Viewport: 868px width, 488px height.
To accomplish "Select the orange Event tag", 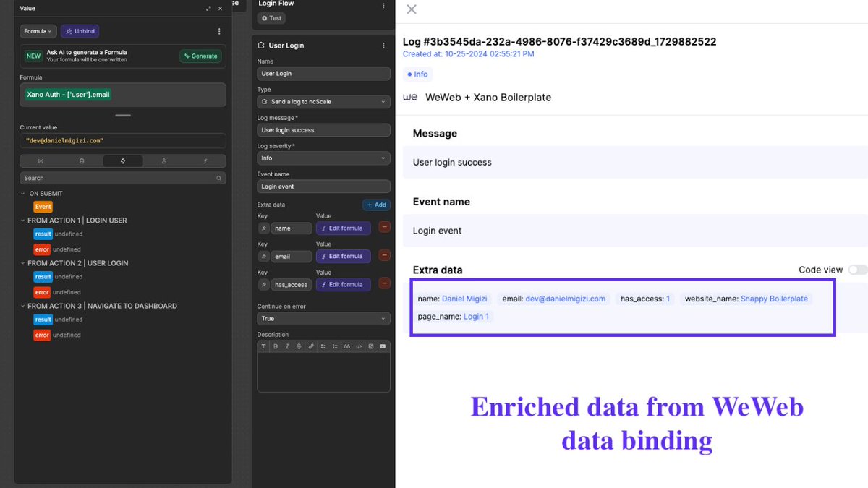I will 43,207.
